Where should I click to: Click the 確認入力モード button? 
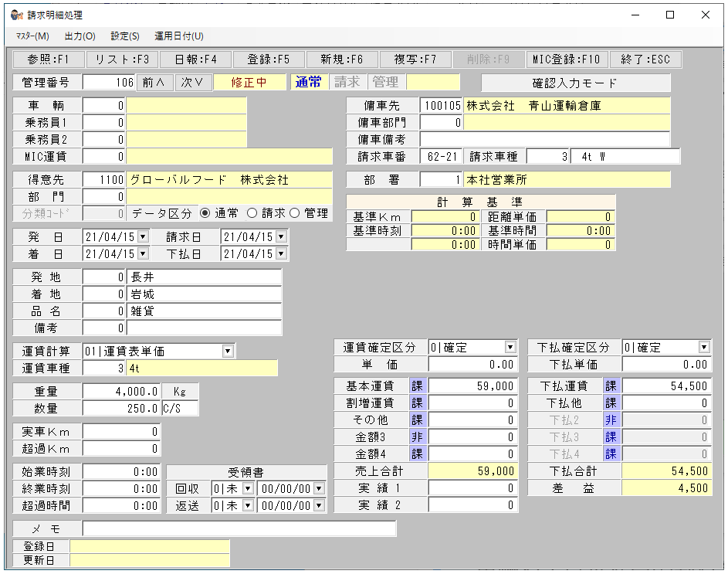(575, 83)
